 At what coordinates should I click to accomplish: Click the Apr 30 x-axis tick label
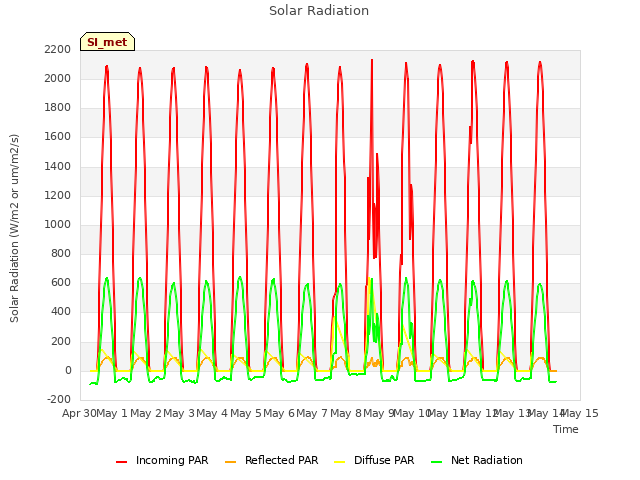(x=79, y=413)
